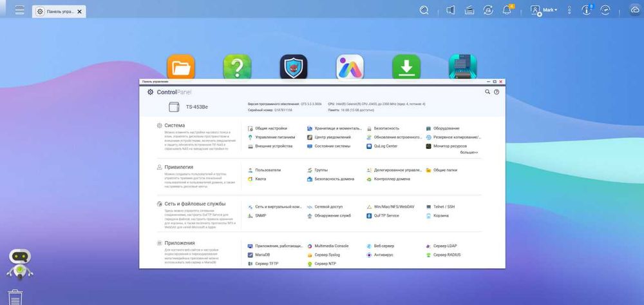Open Общие папки
The image size is (644, 305).
[x=442, y=170]
